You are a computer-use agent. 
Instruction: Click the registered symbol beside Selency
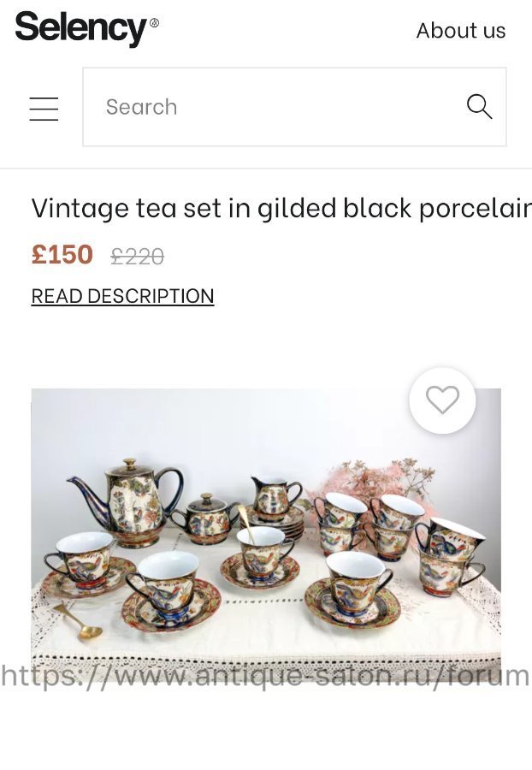154,22
